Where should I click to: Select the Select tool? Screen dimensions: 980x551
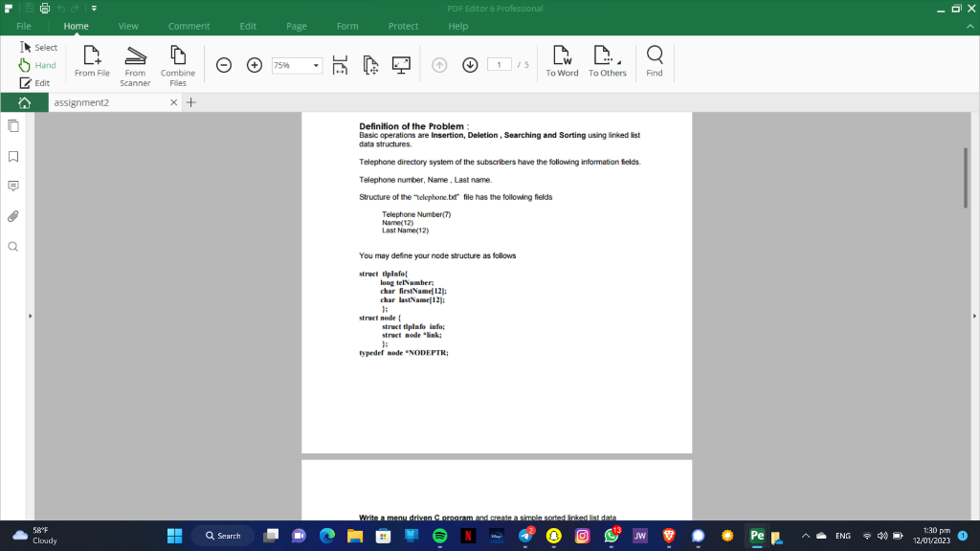[x=38, y=48]
